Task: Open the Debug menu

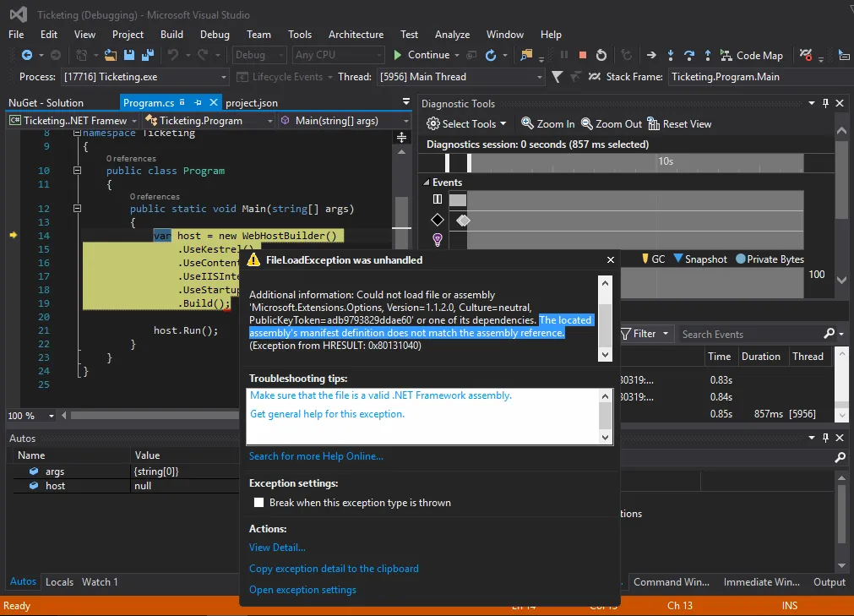Action: [215, 35]
